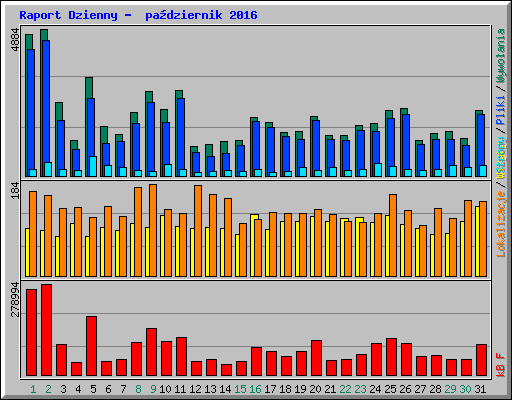Select day '25' on the x-axis
This screenshot has height=400, width=512.
(x=390, y=389)
